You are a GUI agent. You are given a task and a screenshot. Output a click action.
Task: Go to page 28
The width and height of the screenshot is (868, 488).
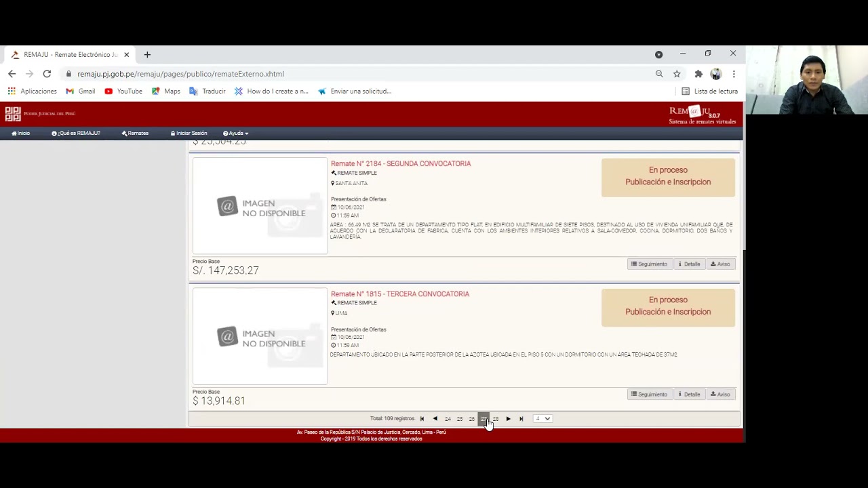point(496,419)
